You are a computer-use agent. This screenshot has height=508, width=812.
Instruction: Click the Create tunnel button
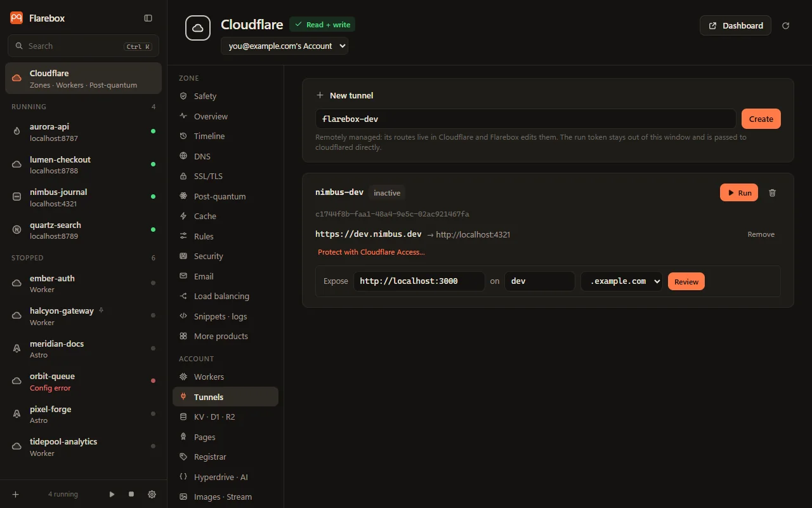point(761,119)
